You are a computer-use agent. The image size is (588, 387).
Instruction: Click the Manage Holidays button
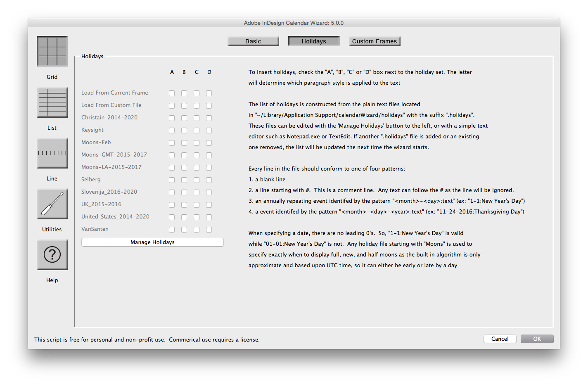click(x=152, y=242)
